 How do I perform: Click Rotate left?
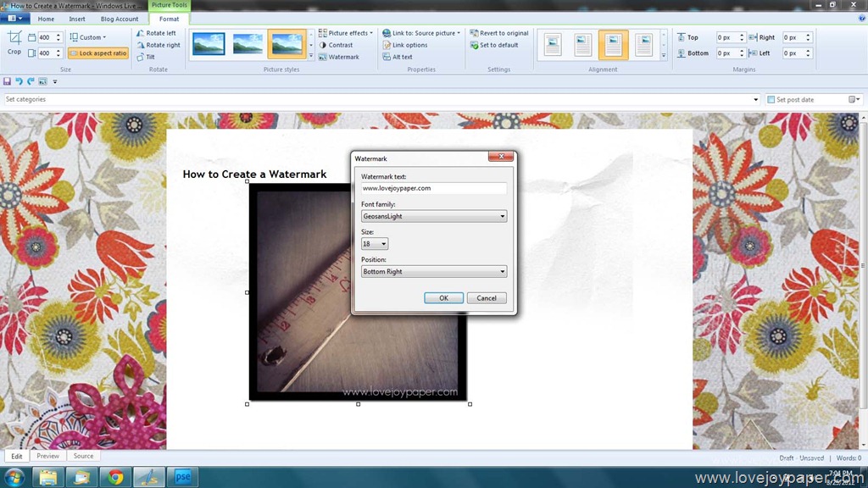pos(157,33)
